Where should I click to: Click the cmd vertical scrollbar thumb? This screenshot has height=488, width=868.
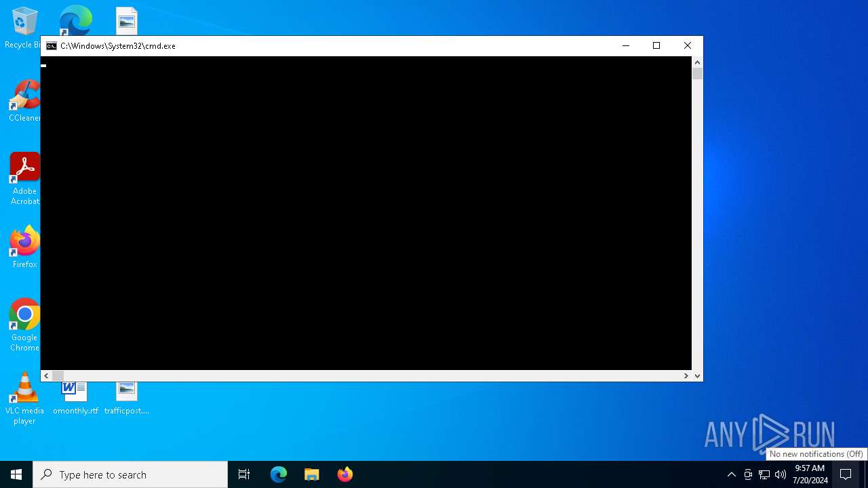click(697, 74)
